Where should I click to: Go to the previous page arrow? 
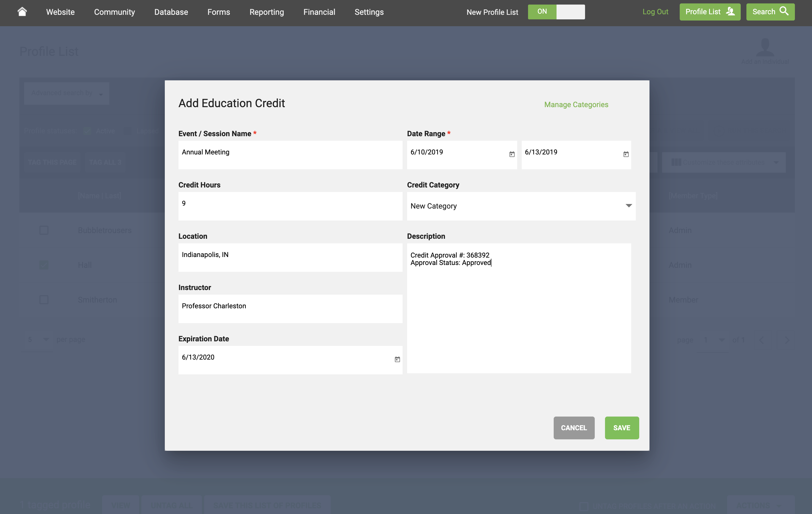tap(762, 340)
